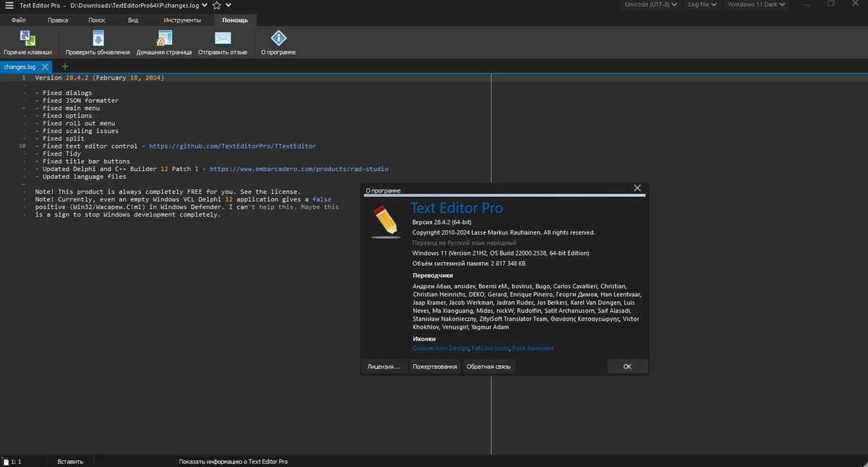868x467 pixels.
Task: Click the Вставить insert mode indicator
Action: point(70,461)
